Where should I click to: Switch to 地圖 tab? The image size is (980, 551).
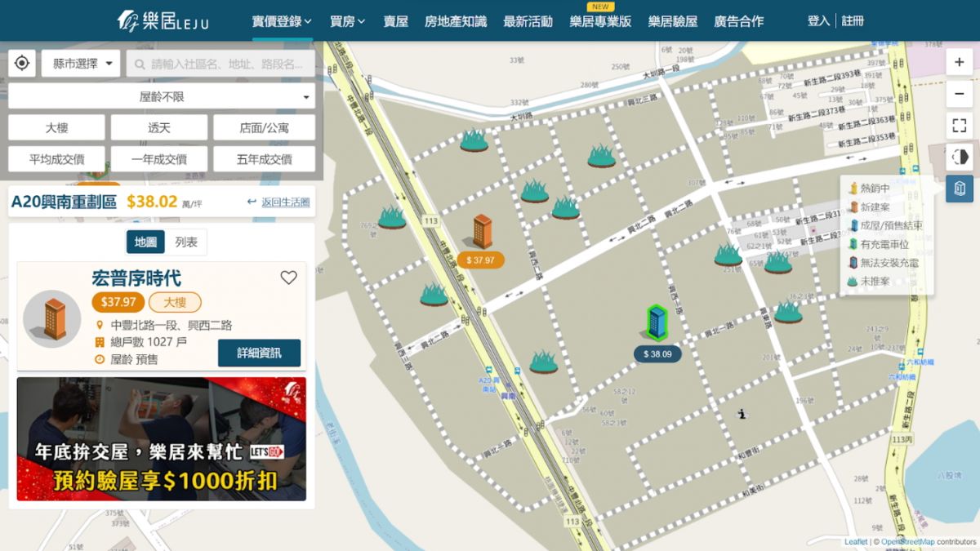point(145,242)
